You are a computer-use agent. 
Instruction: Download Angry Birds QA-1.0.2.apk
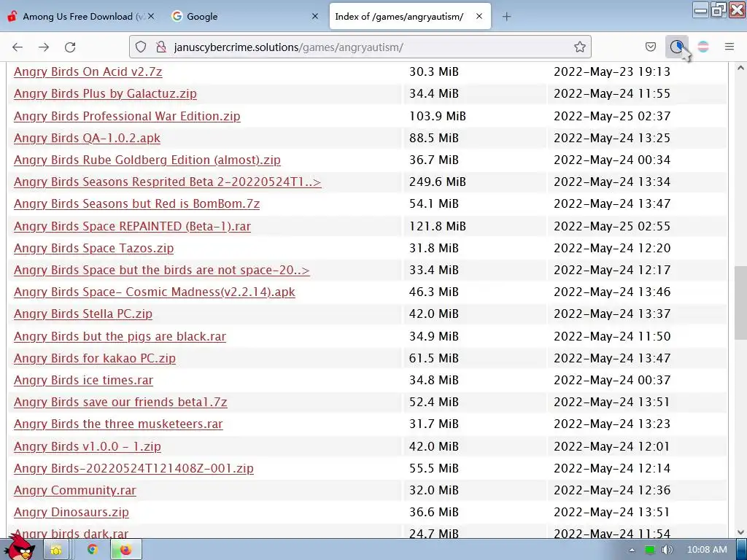88,138
